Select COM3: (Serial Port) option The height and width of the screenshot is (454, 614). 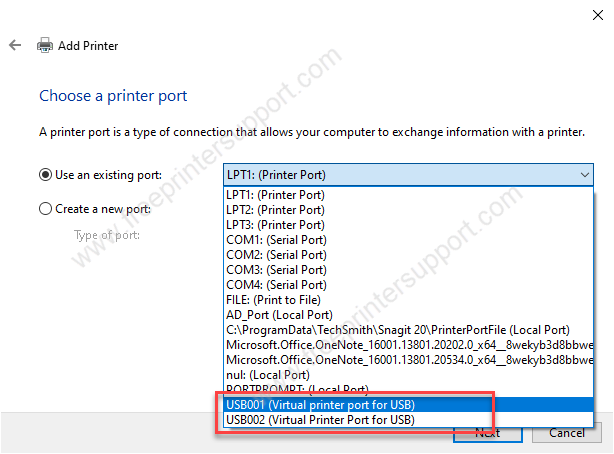tap(408, 270)
